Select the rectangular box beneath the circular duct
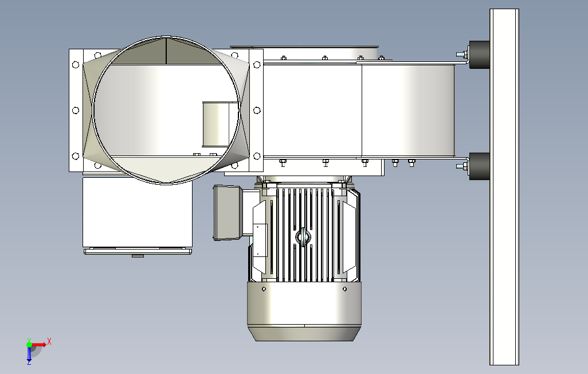 point(137,213)
